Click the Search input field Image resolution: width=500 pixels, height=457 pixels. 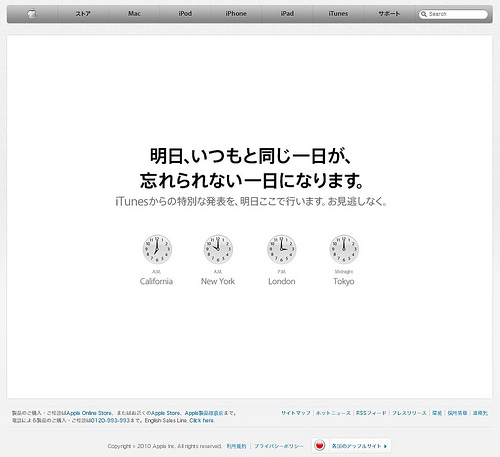453,14
